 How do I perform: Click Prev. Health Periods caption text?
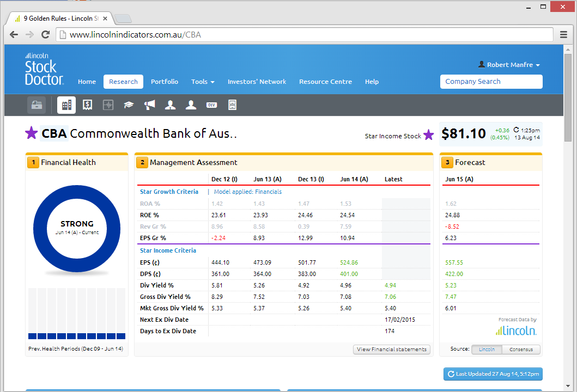[75, 348]
